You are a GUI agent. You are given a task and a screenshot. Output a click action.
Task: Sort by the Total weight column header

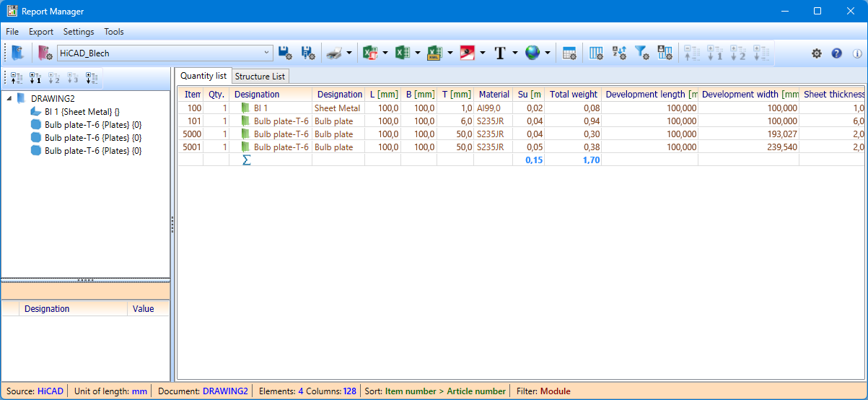573,95
